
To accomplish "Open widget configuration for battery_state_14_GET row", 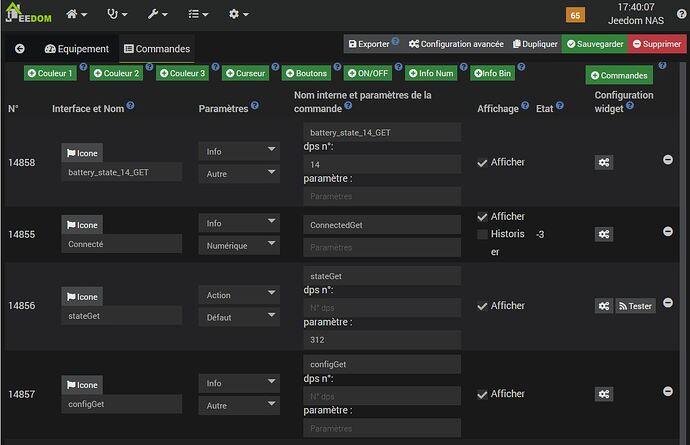I will pyautogui.click(x=604, y=162).
